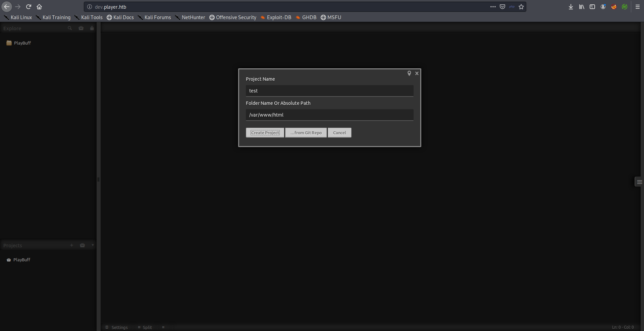644x331 pixels.
Task: Bookmark this page with star icon
Action: point(521,7)
